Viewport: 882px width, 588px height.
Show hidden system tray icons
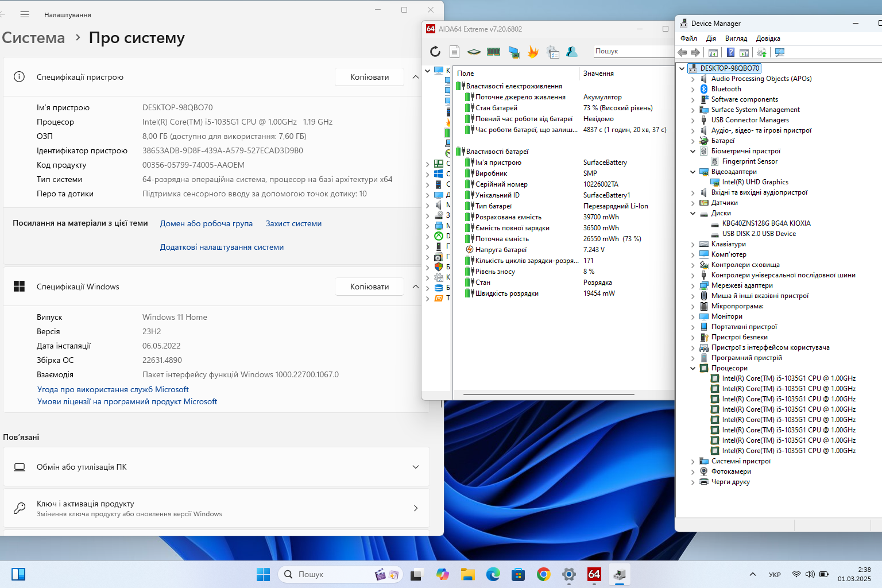[752, 574]
